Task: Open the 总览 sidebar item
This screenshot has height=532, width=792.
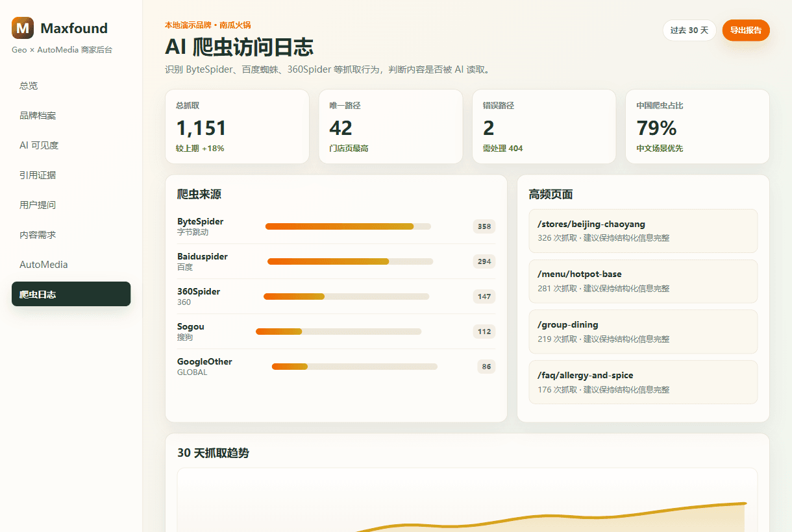Action: click(x=71, y=86)
